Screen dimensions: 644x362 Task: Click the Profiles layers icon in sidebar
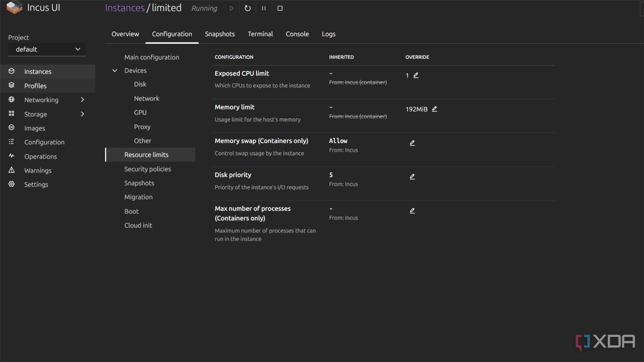click(x=11, y=85)
